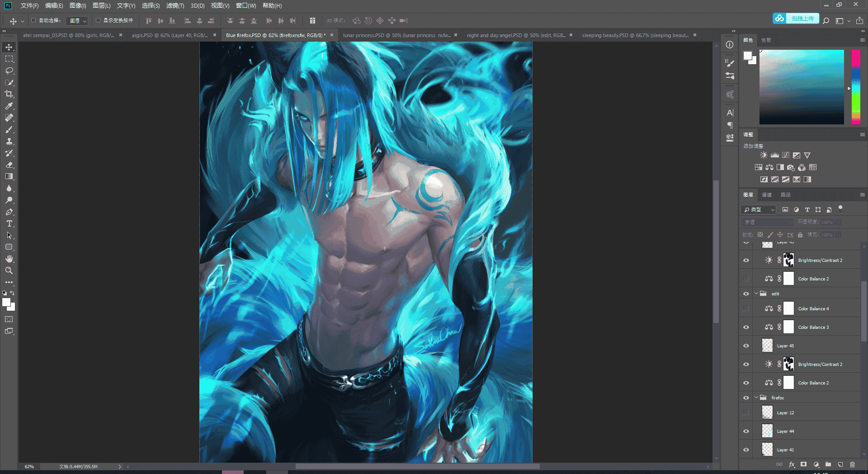Open the Layers panel options menu

[862, 194]
